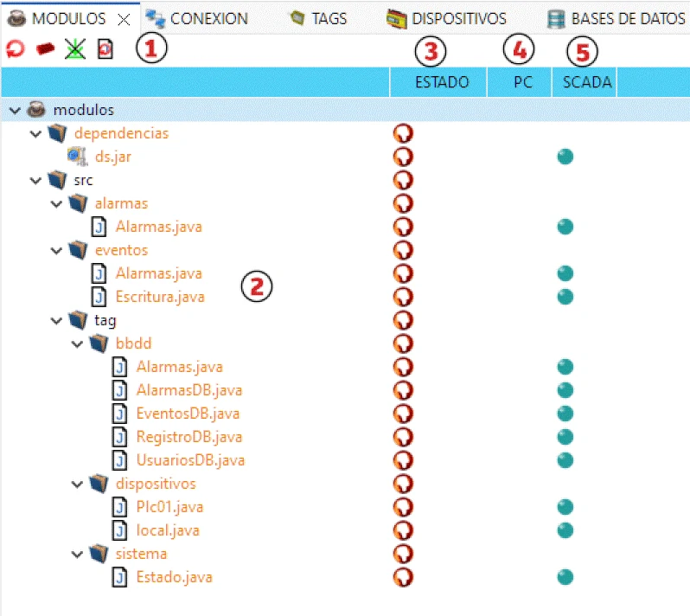Toggle the SCADA indicator for EventosDB.java
Screen dimensions: 690x616
tap(565, 414)
